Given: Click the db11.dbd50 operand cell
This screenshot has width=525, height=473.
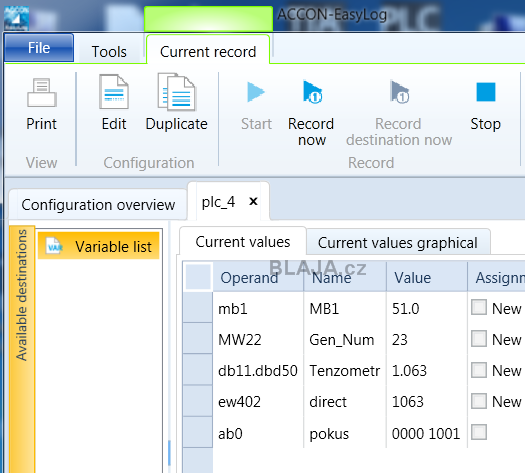Looking at the screenshot, I should tap(258, 371).
